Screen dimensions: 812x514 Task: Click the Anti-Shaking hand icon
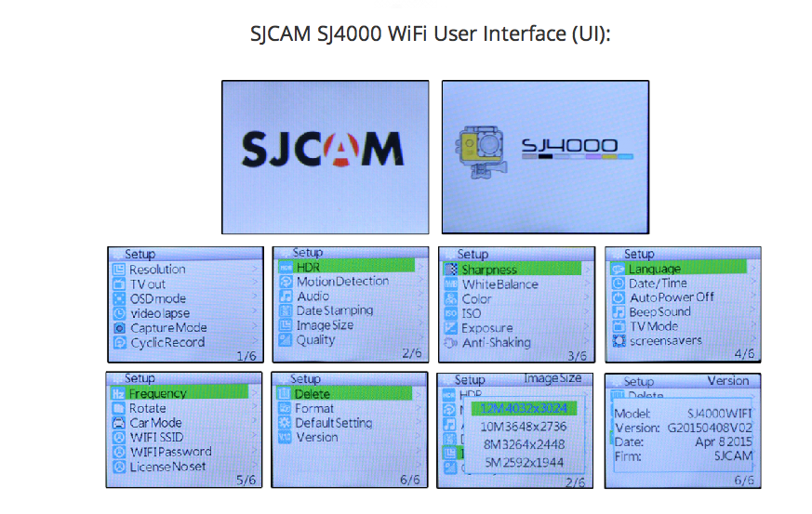point(451,343)
